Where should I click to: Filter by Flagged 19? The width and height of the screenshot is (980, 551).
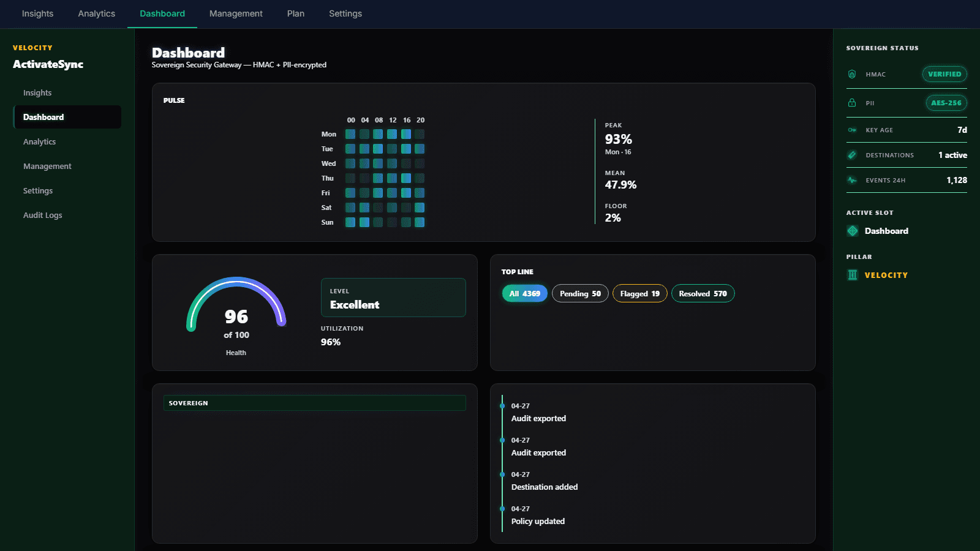(640, 293)
